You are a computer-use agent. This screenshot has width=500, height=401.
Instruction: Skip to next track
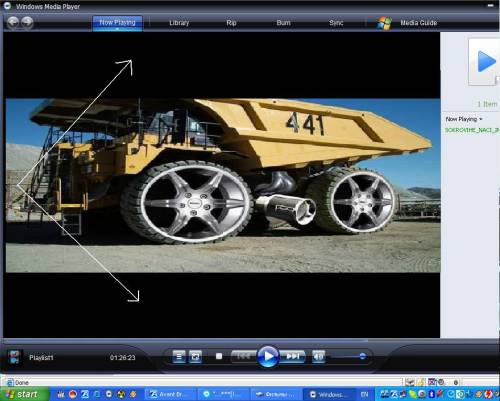[x=292, y=357]
